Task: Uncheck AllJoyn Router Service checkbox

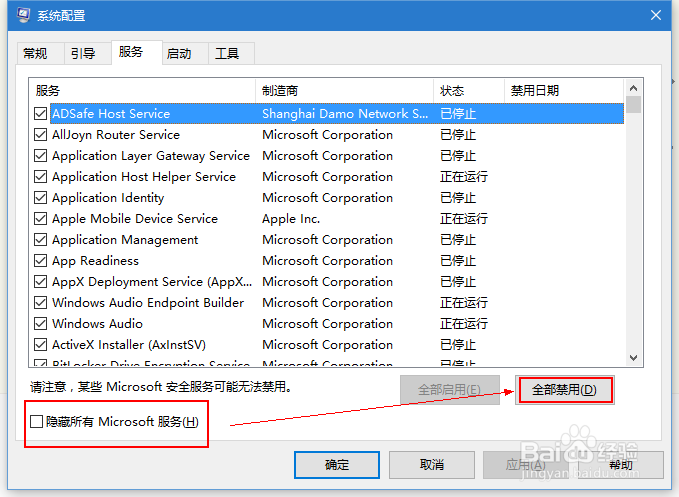Action: [40, 135]
